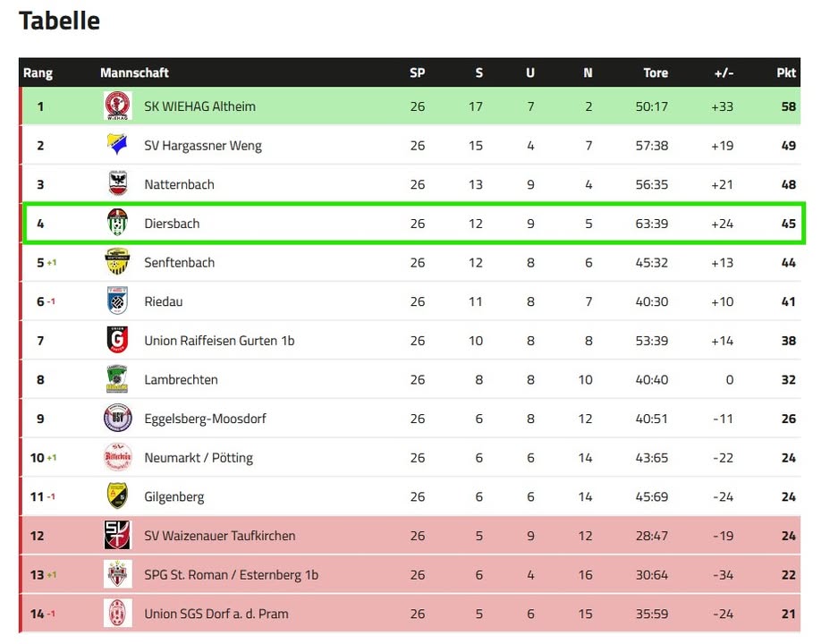This screenshot has height=644, width=821.
Task: Click the Gilgenberg yellow shield crest
Action: [118, 496]
